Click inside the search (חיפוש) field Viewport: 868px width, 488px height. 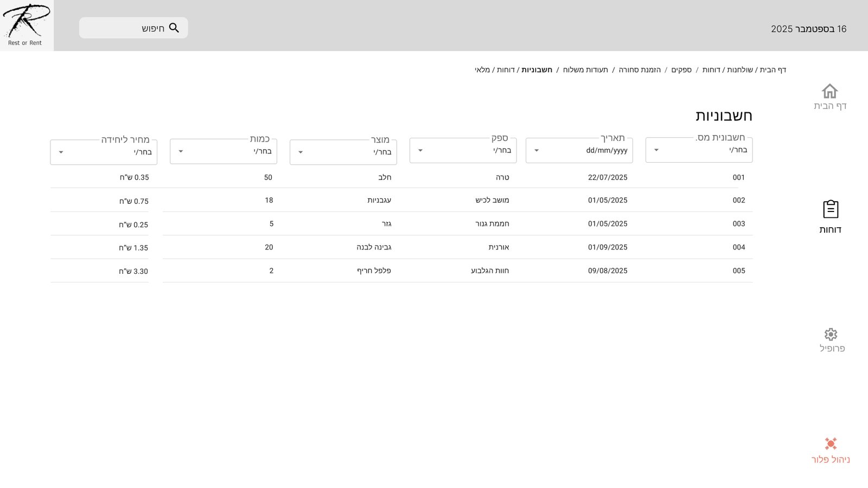point(125,28)
